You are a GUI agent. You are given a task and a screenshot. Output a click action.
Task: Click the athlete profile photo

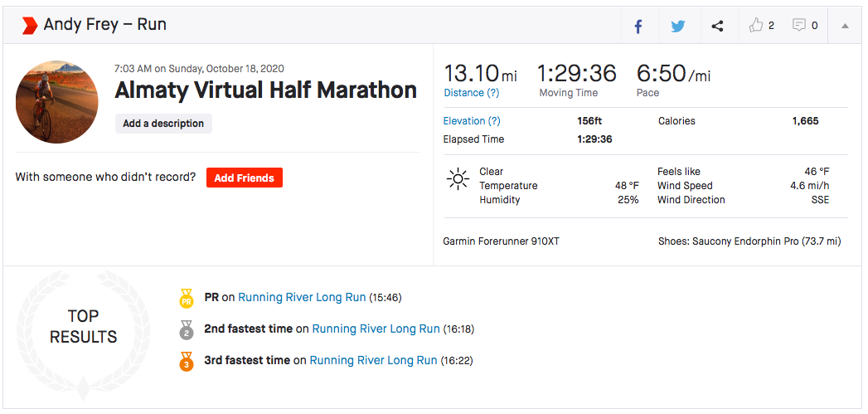point(57,102)
